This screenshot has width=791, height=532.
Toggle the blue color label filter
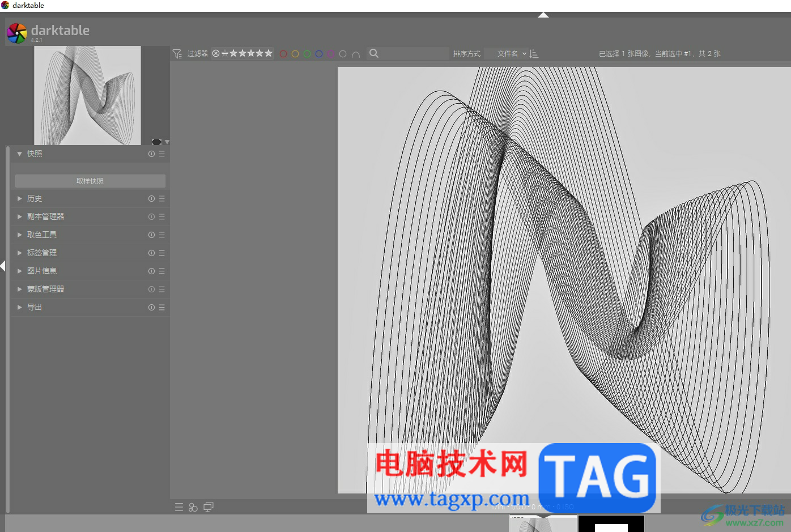(319, 54)
